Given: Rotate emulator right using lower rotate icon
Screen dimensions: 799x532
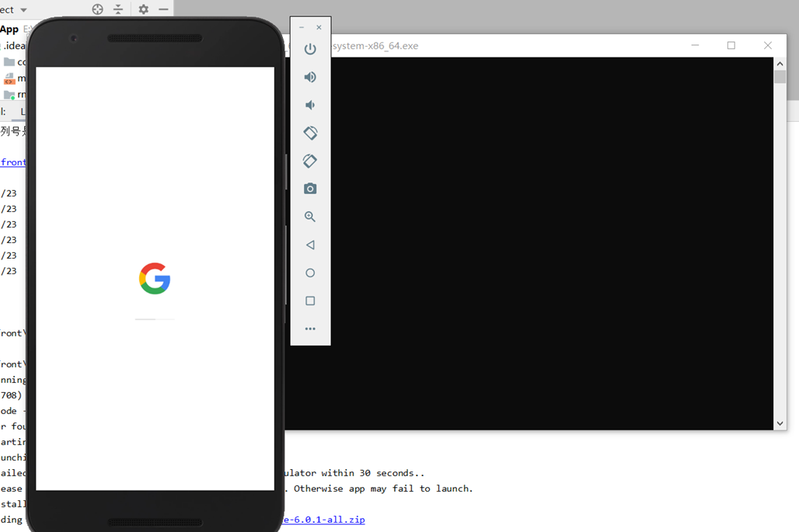Looking at the screenshot, I should [x=310, y=161].
